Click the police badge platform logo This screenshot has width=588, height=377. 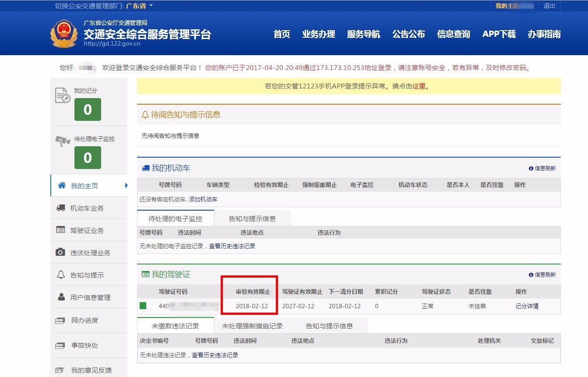click(64, 33)
